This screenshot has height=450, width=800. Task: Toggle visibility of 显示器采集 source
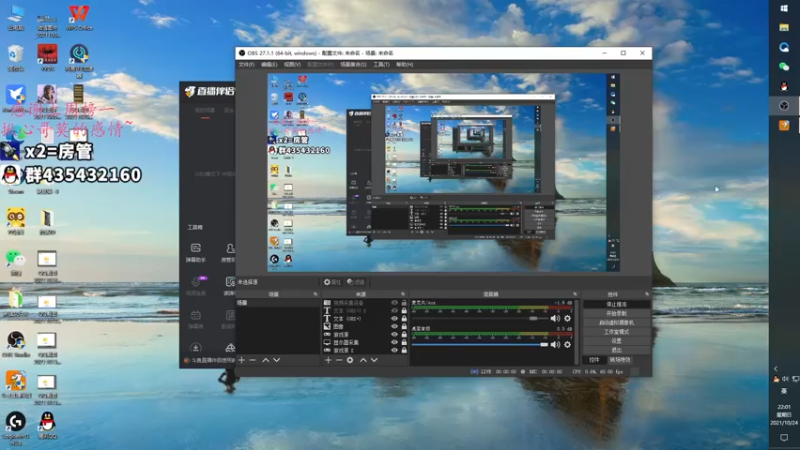(x=394, y=342)
